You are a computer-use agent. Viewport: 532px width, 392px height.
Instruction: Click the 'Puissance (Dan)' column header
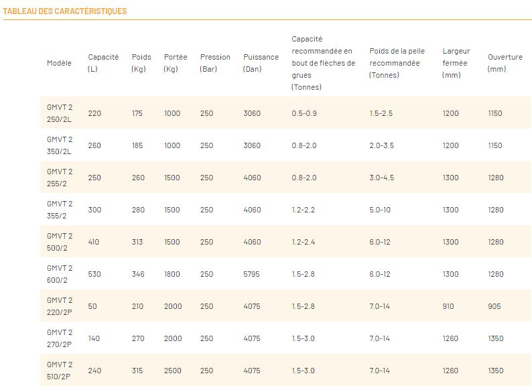(x=261, y=63)
